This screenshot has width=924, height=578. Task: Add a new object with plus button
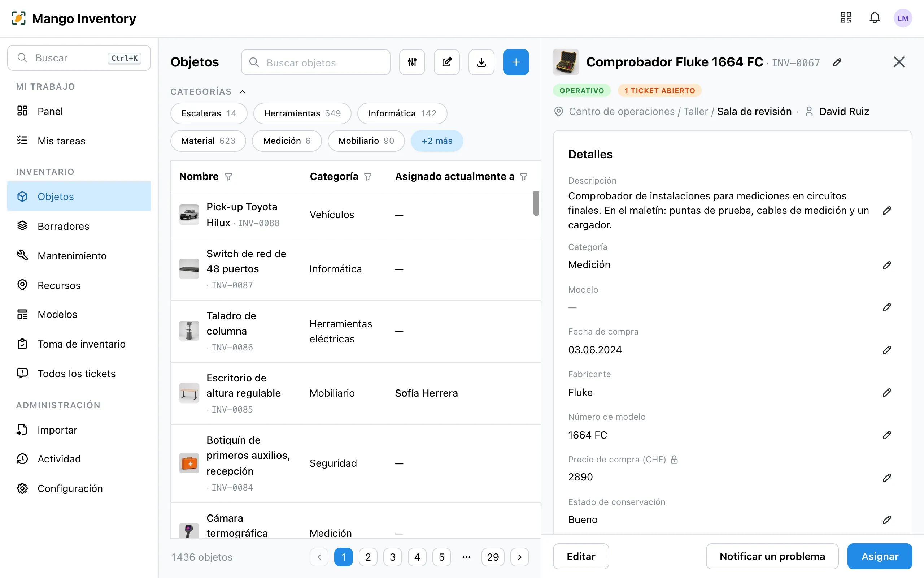516,62
